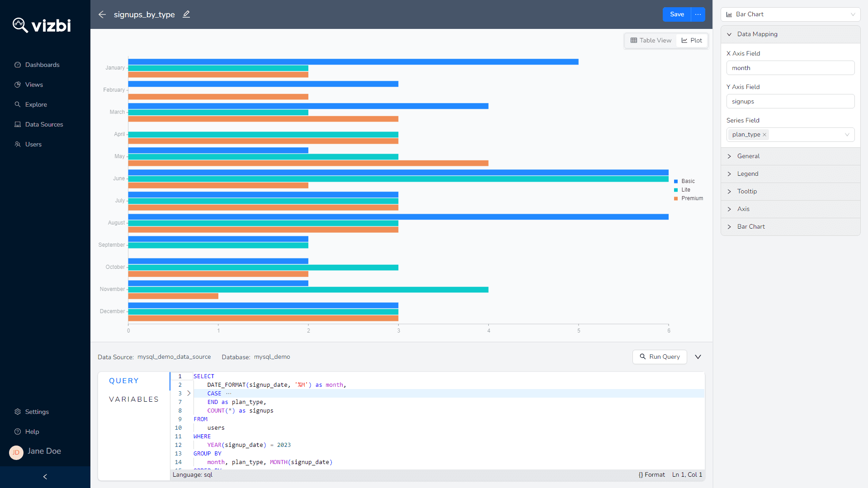868x488 pixels.
Task: Toggle the Premium series in the legend
Action: click(689, 198)
